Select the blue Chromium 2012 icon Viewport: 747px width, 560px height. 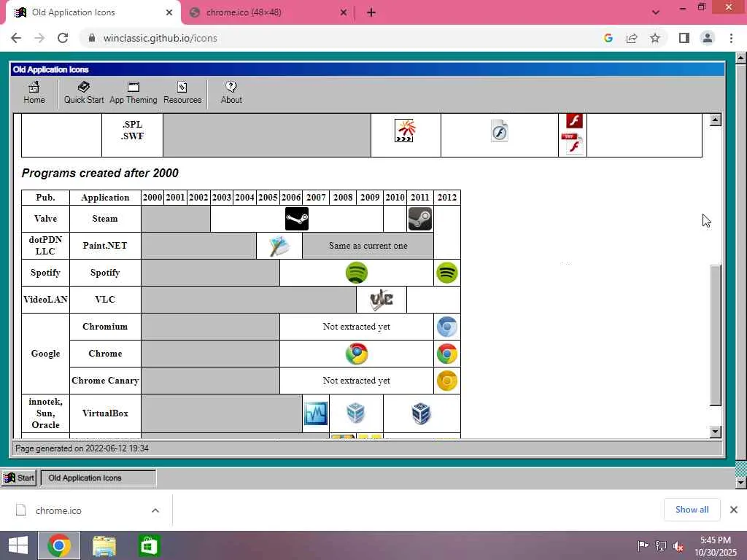coord(447,327)
